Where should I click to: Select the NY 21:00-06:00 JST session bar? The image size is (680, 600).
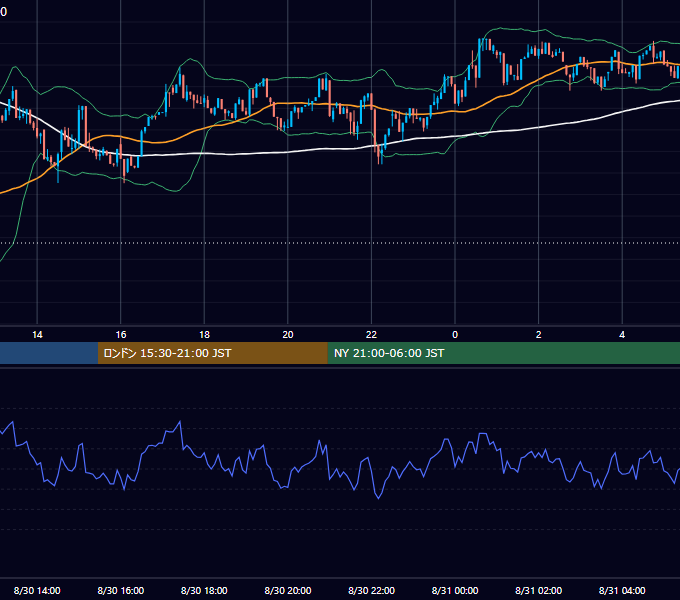pyautogui.click(x=503, y=353)
